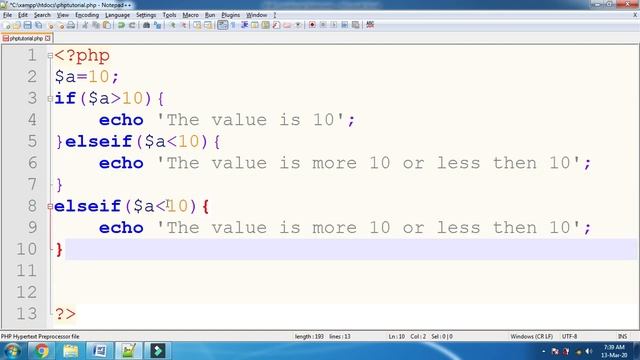The width and height of the screenshot is (640, 360).
Task: Open the Language menu
Action: point(118,15)
